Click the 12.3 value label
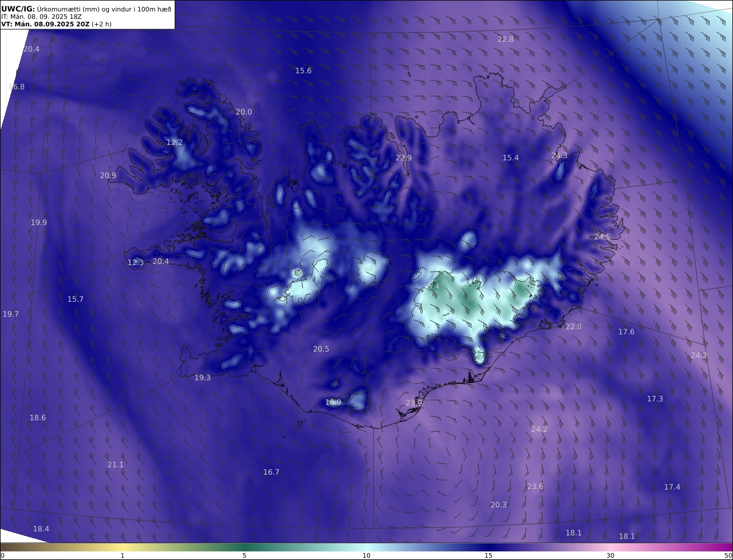Image resolution: width=733 pixels, height=560 pixels. (x=136, y=263)
